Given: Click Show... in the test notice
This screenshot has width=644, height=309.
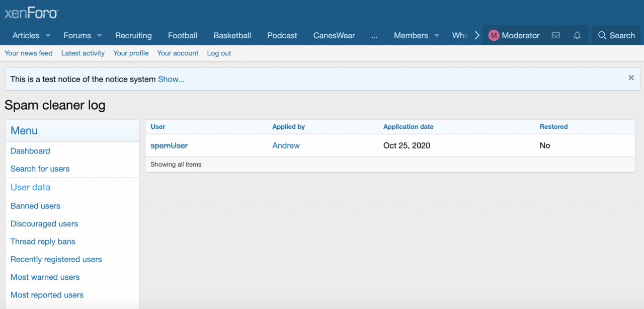Looking at the screenshot, I should tap(171, 80).
